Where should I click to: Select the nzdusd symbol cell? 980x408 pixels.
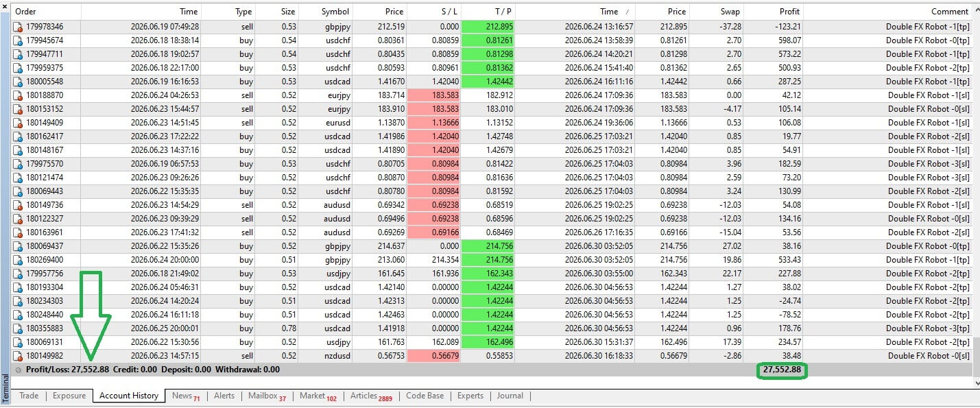[x=326, y=356]
